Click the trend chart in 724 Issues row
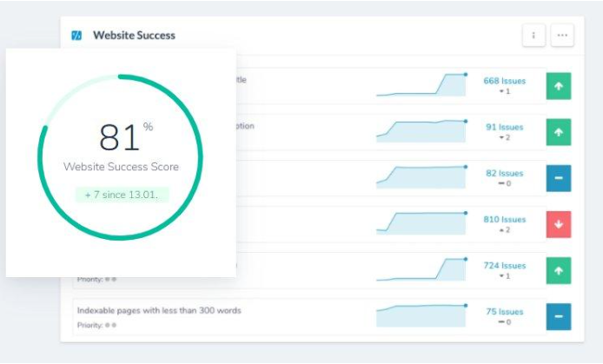 [x=422, y=269]
